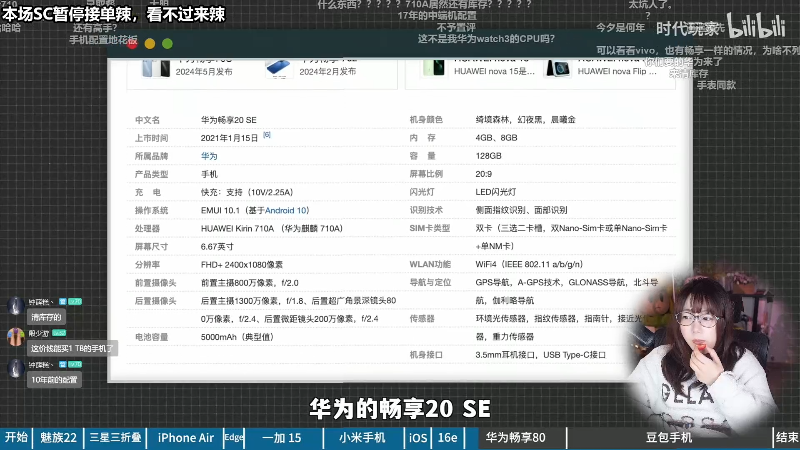
Task: Click the 电池容量 row label
Action: [152, 337]
